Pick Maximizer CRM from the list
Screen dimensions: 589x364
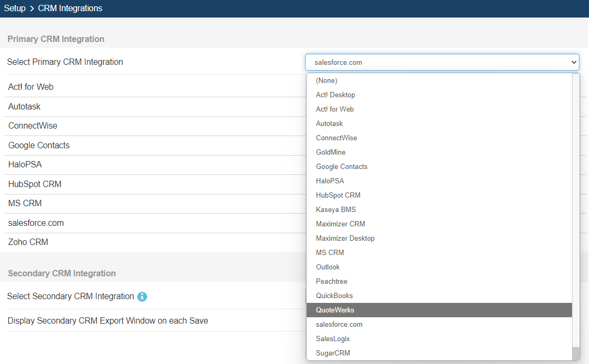point(340,224)
